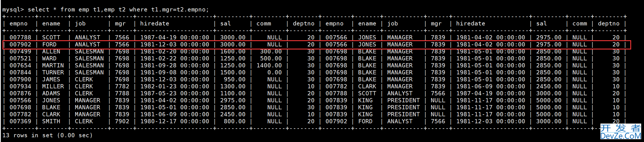Click JONES in the SCOTT row
Image resolution: width=644 pixels, height=142 pixels.
pyautogui.click(x=367, y=37)
